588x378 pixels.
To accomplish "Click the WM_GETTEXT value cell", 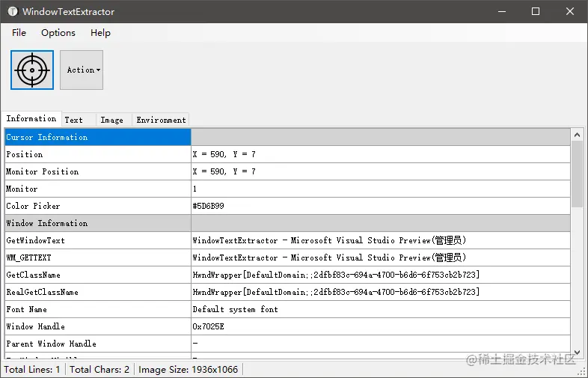I will pyautogui.click(x=381, y=258).
